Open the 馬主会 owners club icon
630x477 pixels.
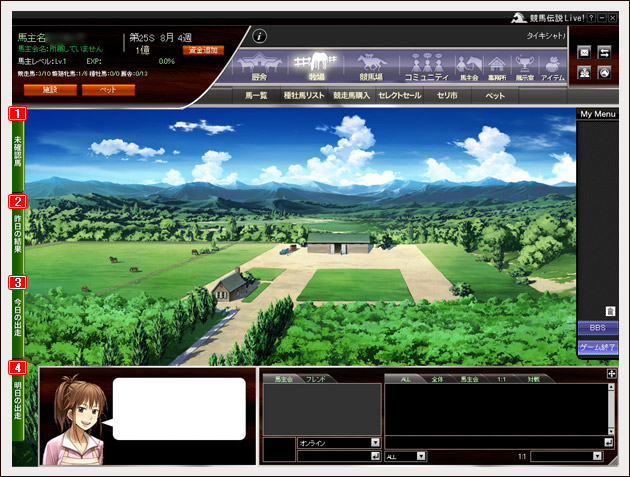(468, 67)
